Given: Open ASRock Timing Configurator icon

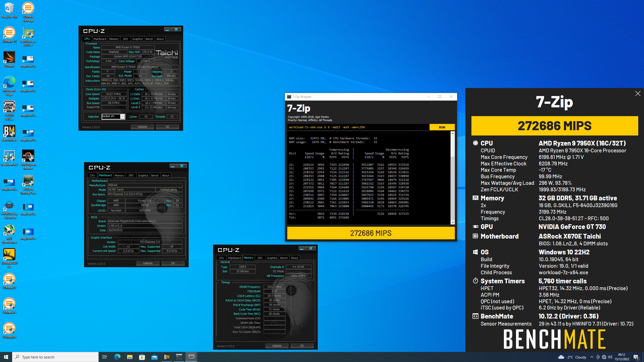Looking at the screenshot, I should (28, 184).
